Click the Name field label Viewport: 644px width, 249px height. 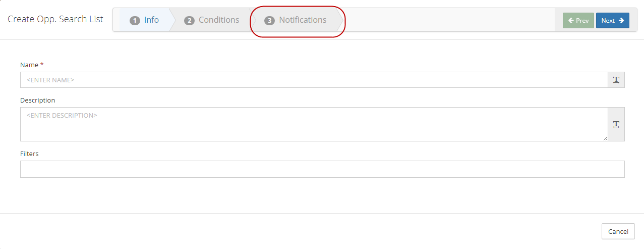pos(32,65)
